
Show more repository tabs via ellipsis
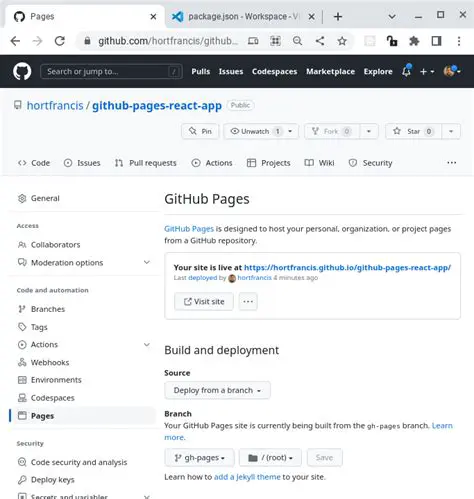452,163
